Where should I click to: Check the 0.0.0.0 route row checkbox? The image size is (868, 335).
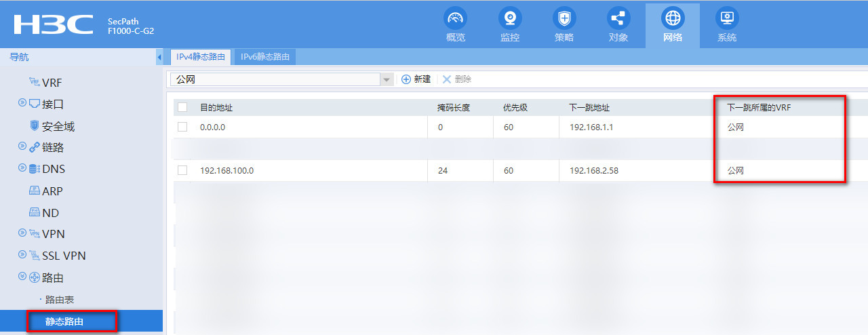182,127
